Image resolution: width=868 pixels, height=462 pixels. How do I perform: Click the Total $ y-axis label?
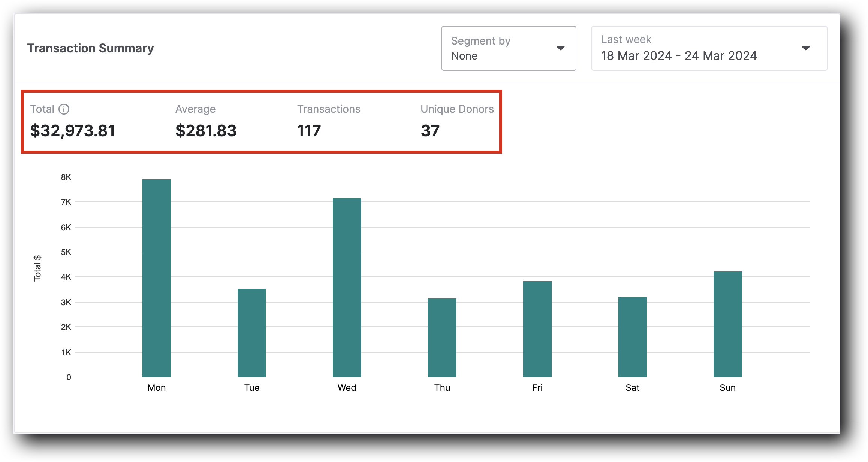click(x=37, y=268)
